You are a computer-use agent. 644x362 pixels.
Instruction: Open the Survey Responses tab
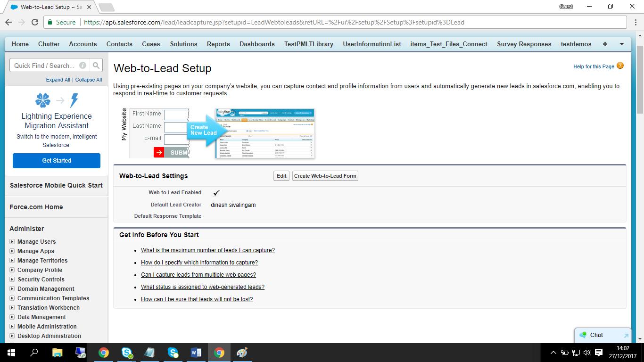click(x=524, y=44)
